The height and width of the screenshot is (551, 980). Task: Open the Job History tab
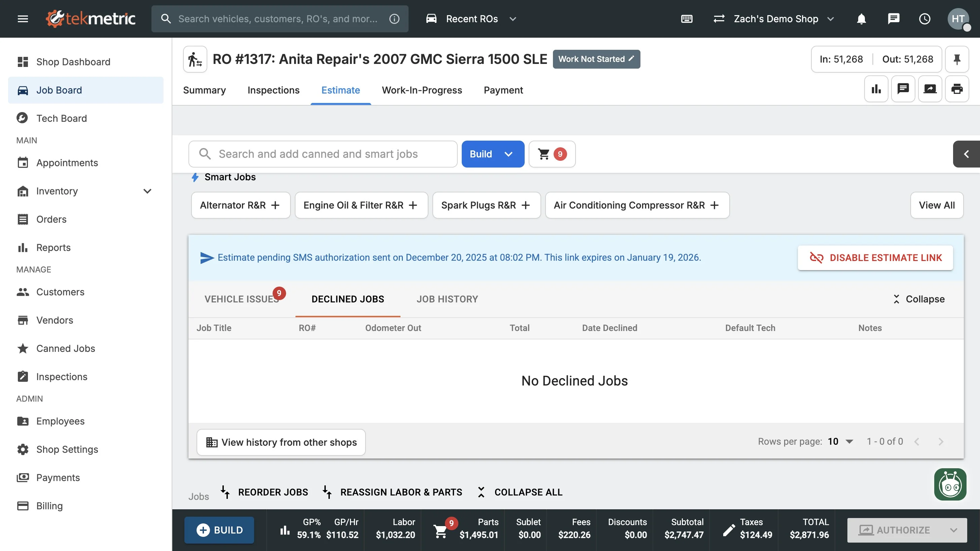tap(447, 299)
